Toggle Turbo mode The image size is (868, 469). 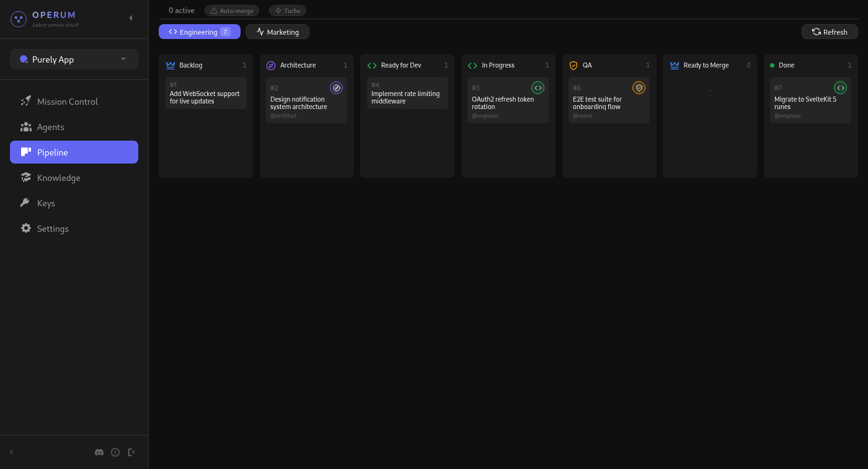288,11
